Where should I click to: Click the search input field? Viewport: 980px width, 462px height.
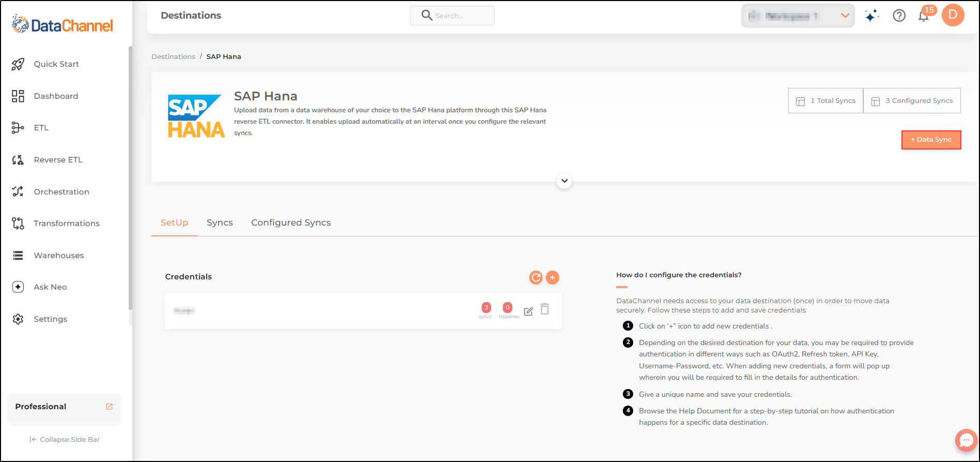(x=452, y=16)
